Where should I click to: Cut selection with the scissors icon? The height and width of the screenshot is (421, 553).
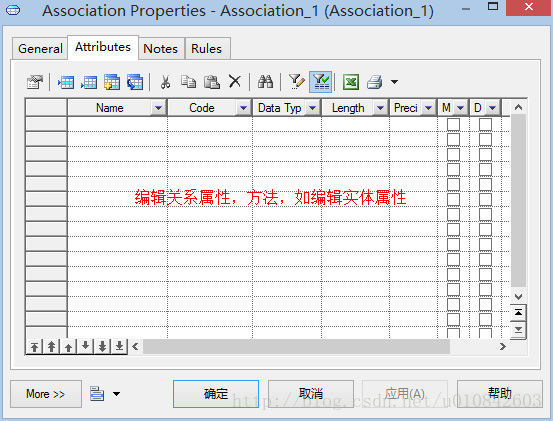tap(165, 82)
